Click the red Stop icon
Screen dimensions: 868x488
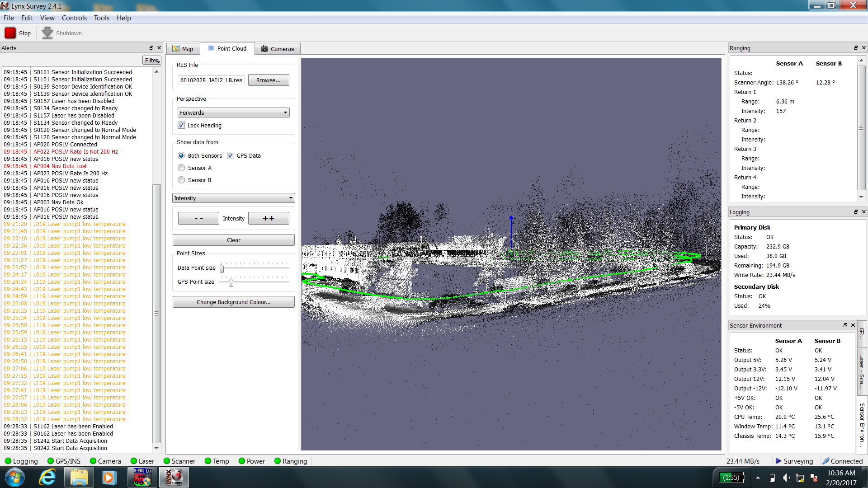[x=10, y=33]
